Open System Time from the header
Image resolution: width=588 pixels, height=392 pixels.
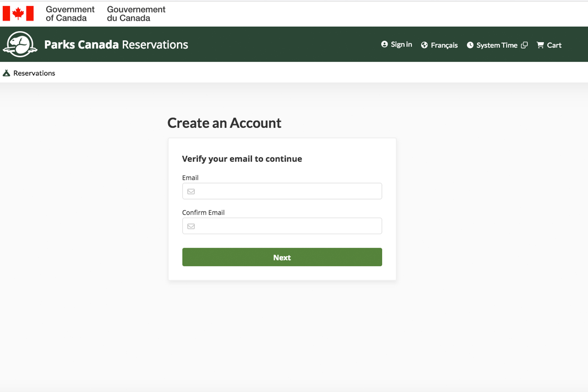(x=497, y=45)
